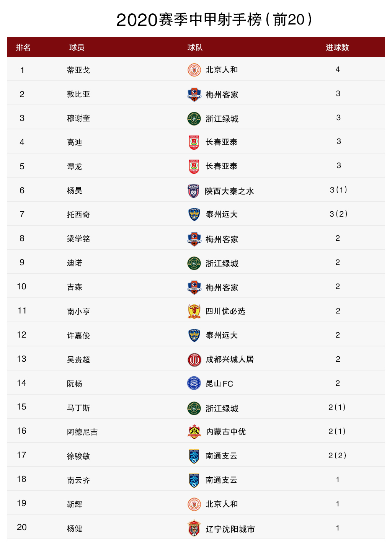Select the 球员 column header
This screenshot has width=392, height=555.
[77, 47]
